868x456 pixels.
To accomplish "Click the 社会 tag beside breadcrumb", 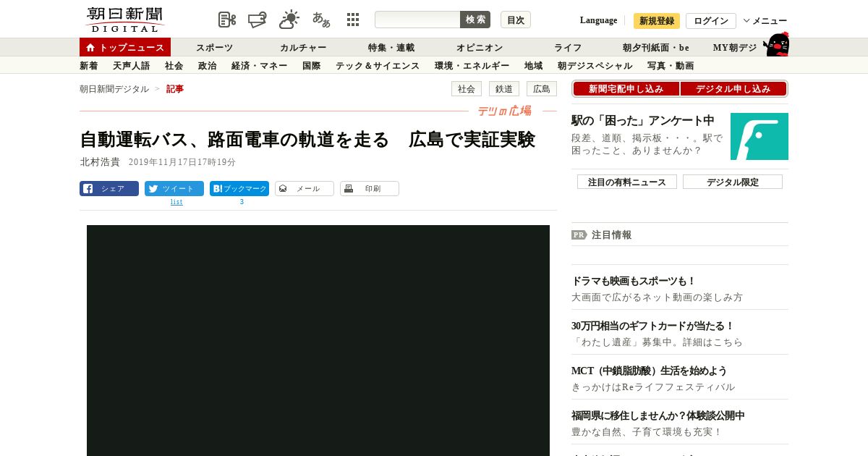I will pyautogui.click(x=467, y=89).
